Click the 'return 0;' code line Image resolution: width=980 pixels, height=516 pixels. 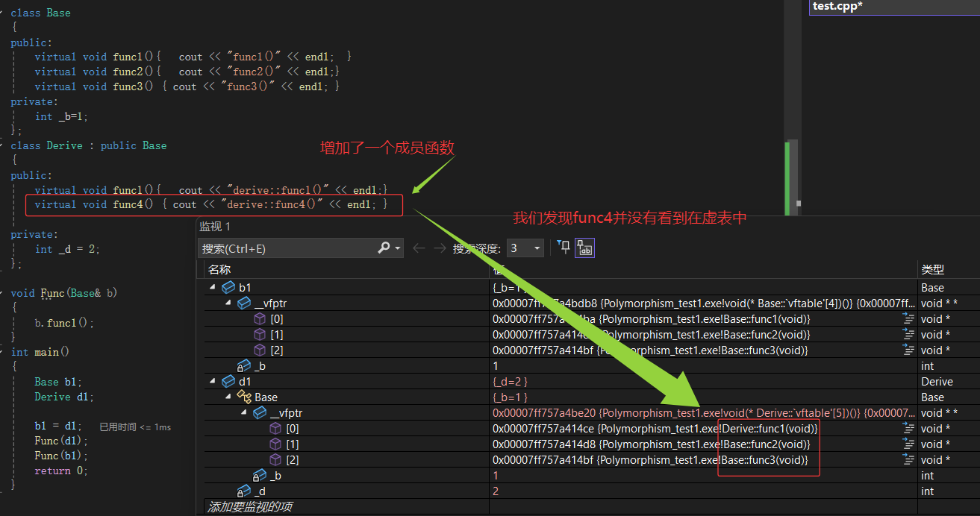click(61, 471)
